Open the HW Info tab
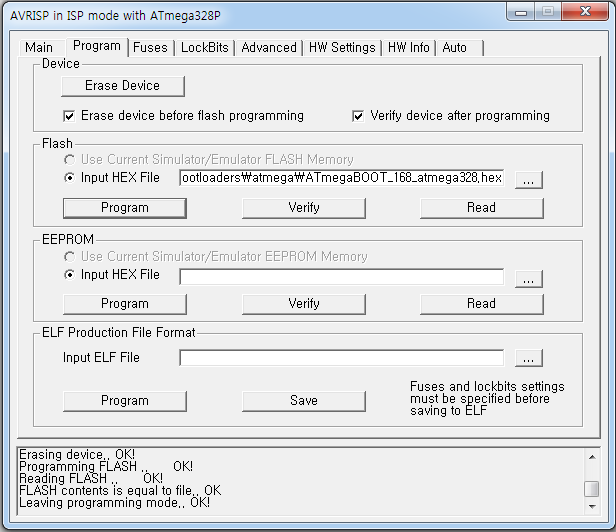Screen dimensions: 616x532 point(409,48)
